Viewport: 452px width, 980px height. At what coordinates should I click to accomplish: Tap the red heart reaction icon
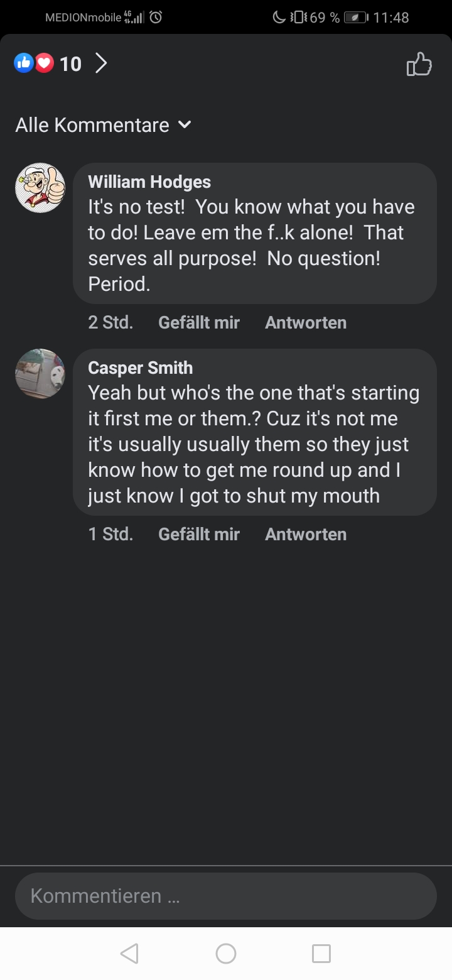click(44, 63)
